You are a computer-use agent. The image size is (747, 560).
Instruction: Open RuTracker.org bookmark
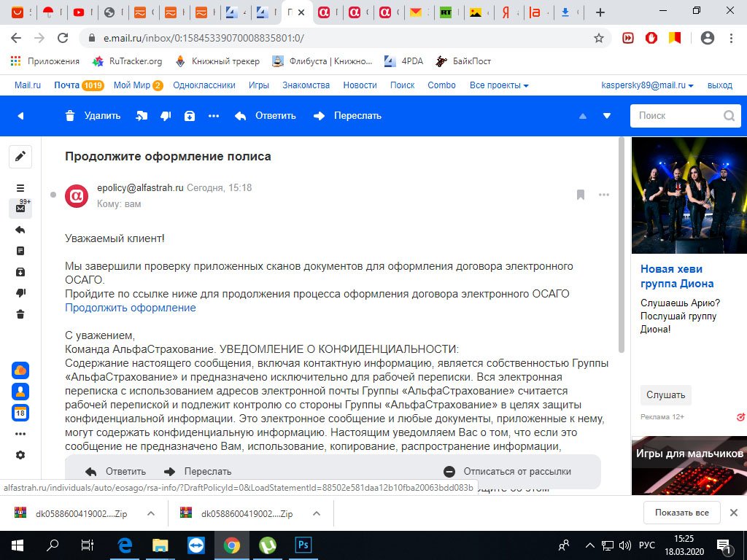[x=127, y=61]
